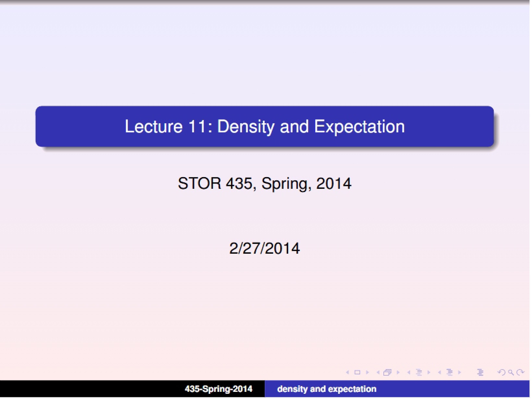Click the magnifier search icon

511,372
